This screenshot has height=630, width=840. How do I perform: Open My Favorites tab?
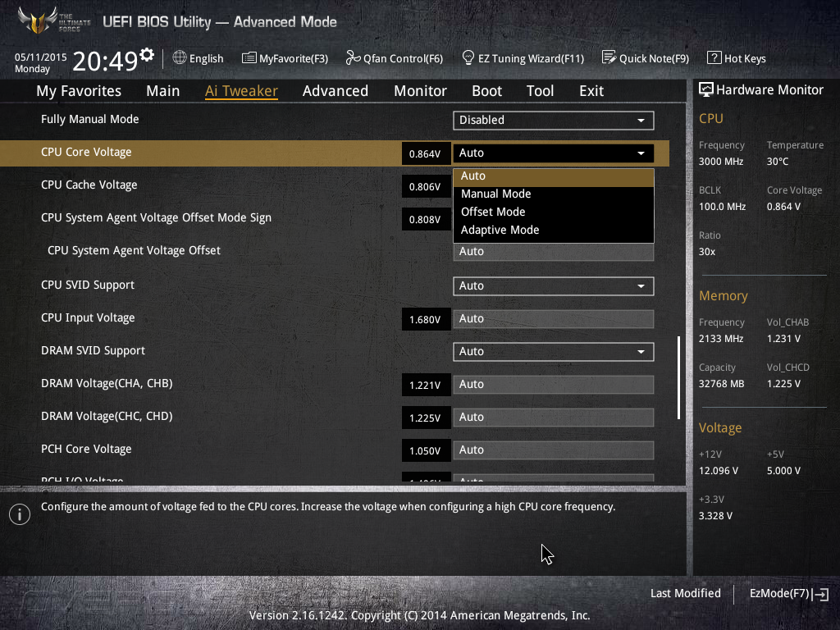coord(79,91)
